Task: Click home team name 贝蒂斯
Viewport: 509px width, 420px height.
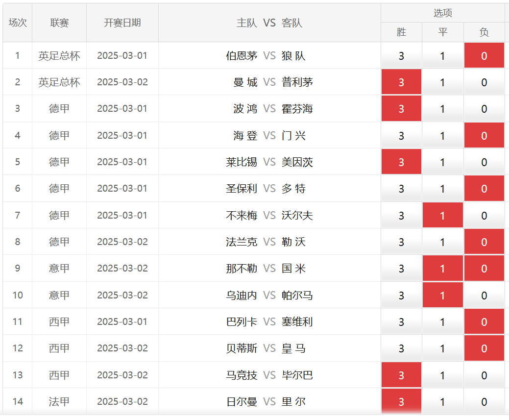Action: pos(242,348)
